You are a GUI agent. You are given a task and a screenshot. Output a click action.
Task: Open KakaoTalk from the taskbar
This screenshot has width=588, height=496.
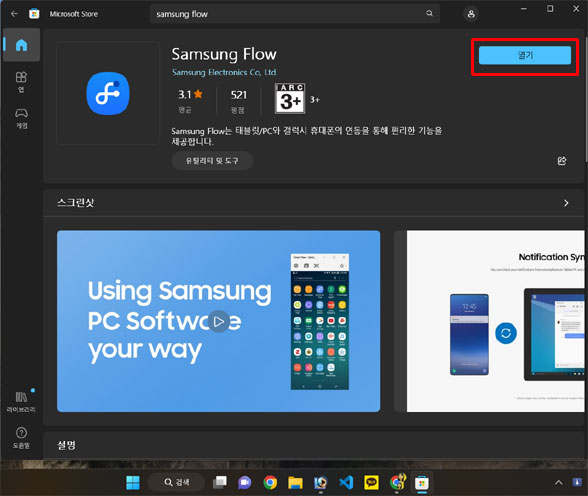tap(371, 483)
